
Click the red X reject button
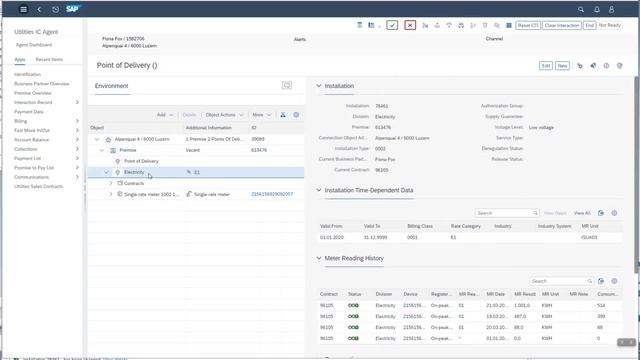(x=410, y=25)
